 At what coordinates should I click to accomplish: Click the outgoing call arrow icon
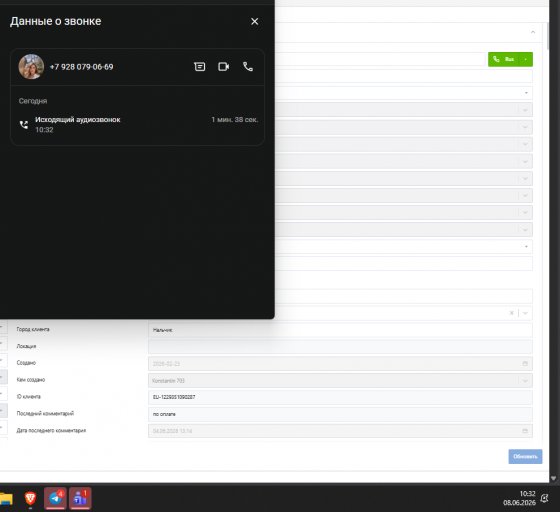[x=24, y=125]
